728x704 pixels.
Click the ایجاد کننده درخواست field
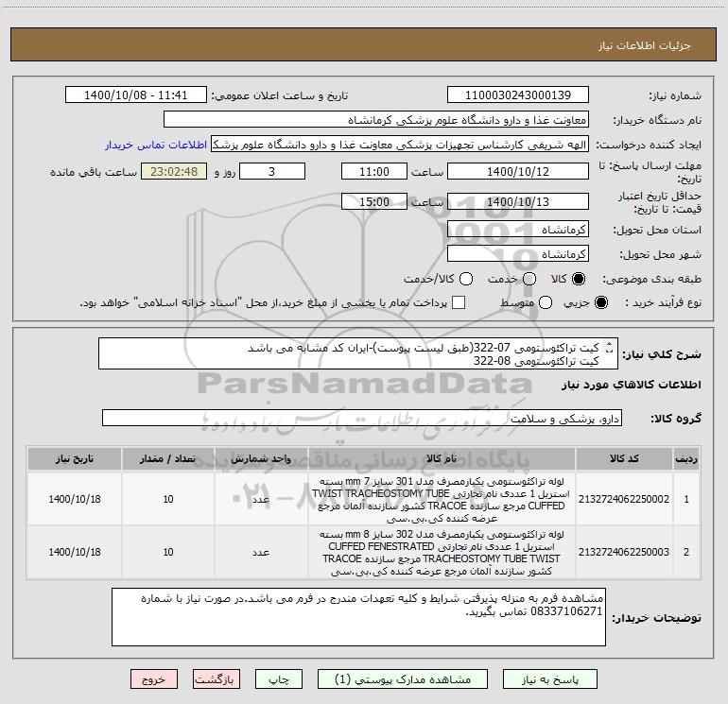point(400,145)
